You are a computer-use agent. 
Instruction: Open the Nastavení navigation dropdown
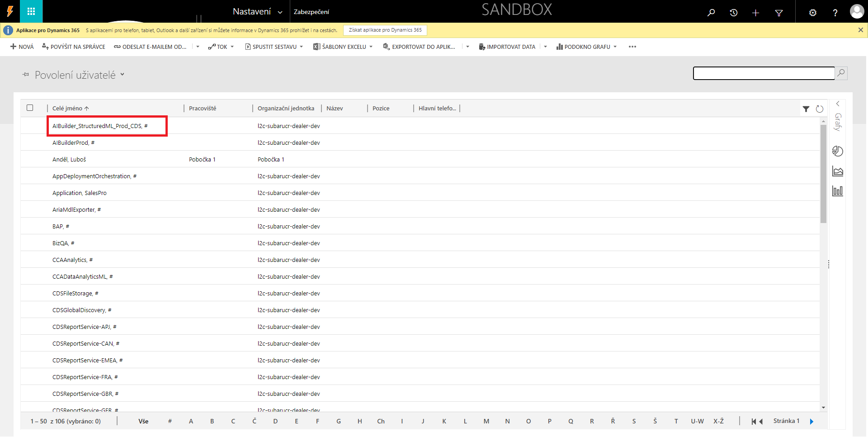point(257,12)
